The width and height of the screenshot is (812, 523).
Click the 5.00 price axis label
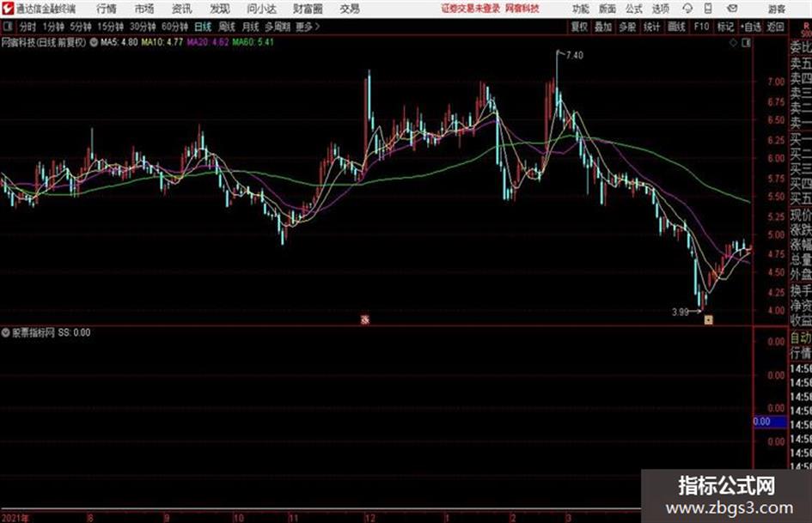point(776,234)
